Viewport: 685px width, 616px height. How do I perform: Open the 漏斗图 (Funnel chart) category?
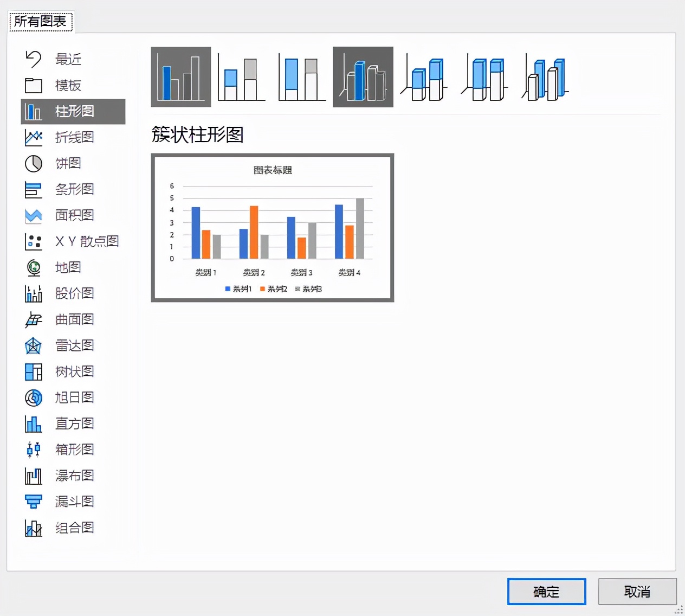point(75,502)
